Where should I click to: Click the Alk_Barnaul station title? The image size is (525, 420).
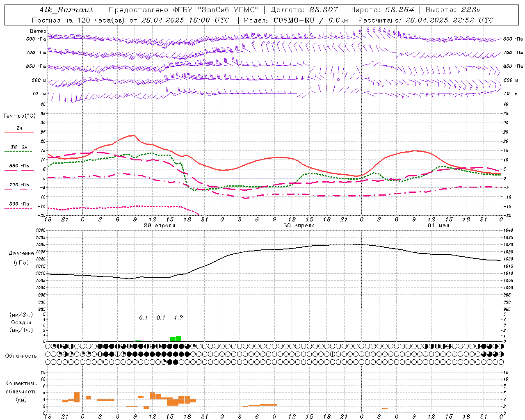[x=66, y=10]
